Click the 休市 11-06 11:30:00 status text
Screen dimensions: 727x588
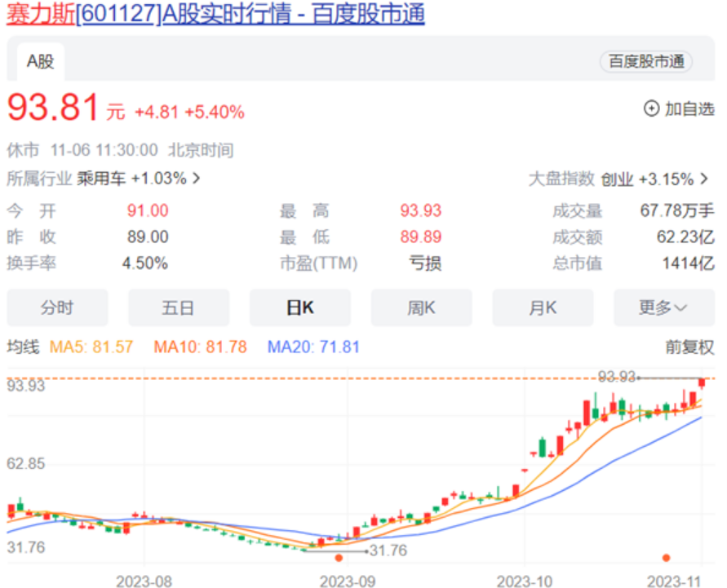coord(82,151)
